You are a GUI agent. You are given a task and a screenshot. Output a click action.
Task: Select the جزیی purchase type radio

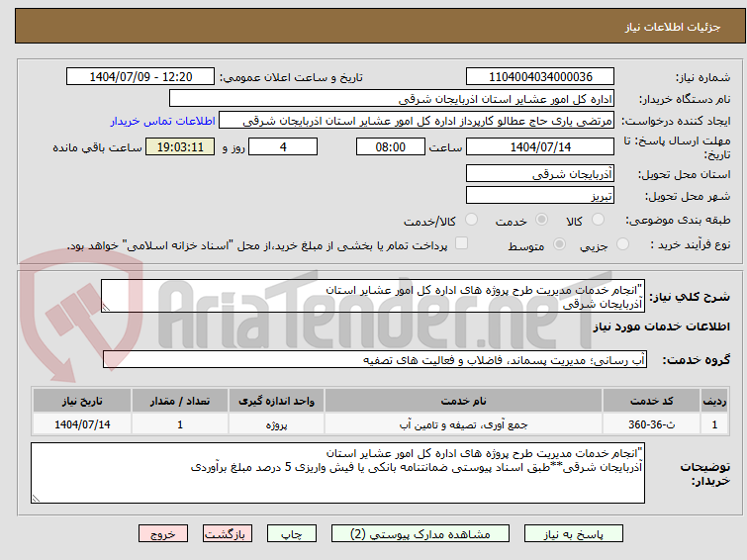pyautogui.click(x=622, y=244)
